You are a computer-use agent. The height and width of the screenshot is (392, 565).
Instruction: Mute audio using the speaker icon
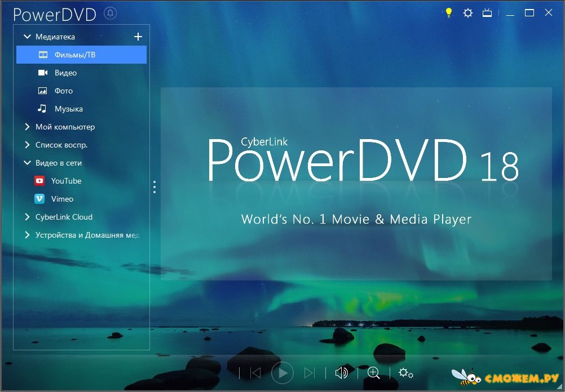click(341, 373)
